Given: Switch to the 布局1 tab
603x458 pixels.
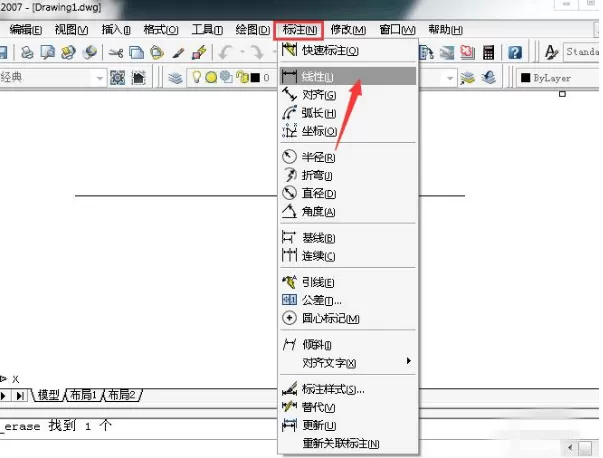Looking at the screenshot, I should click(83, 395).
